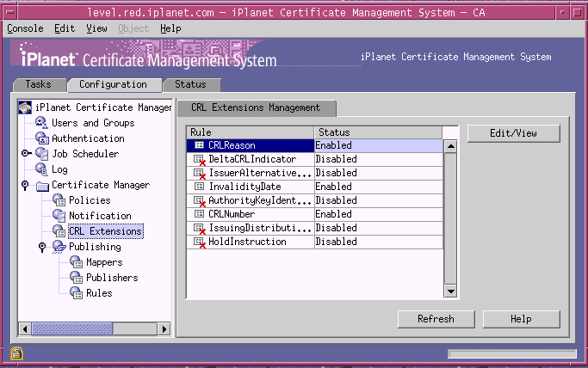Click the rule list scroll down arrow
This screenshot has width=588, height=368.
coord(450,291)
